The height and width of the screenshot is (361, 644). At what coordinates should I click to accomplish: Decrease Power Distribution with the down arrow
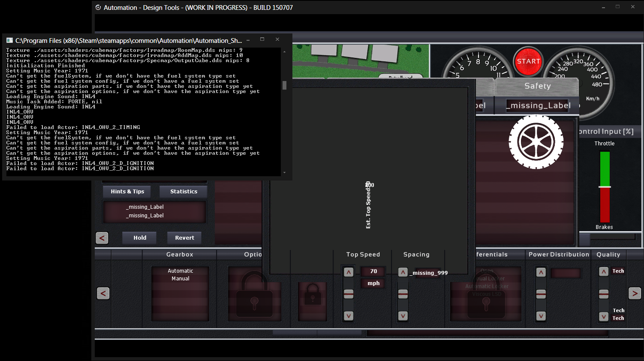pos(541,316)
